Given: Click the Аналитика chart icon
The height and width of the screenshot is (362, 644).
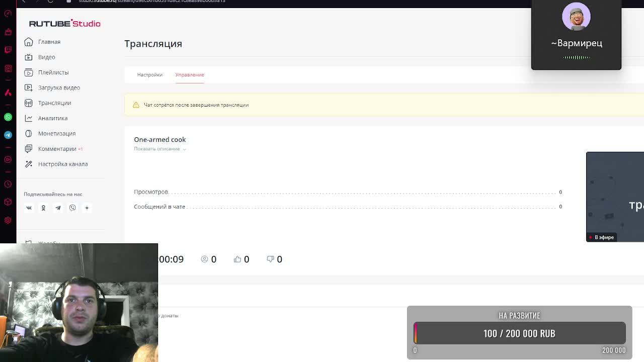Looking at the screenshot, I should [29, 118].
